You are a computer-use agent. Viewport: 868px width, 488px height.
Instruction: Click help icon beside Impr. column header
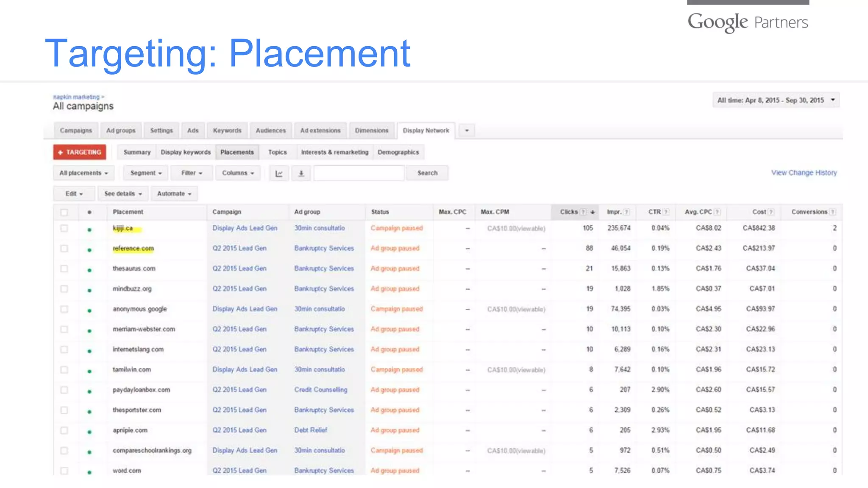tap(626, 212)
